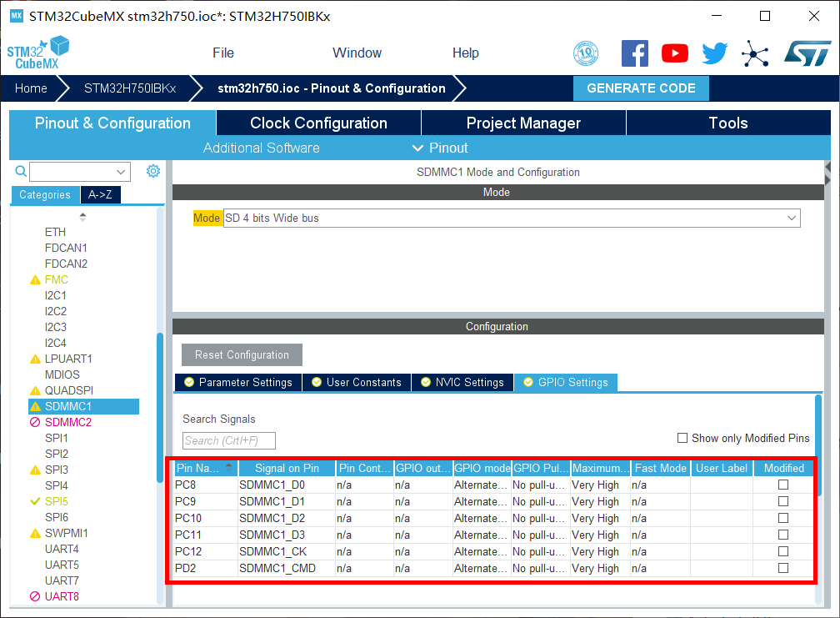
Task: Open the categories settings gear icon
Action: pos(153,171)
